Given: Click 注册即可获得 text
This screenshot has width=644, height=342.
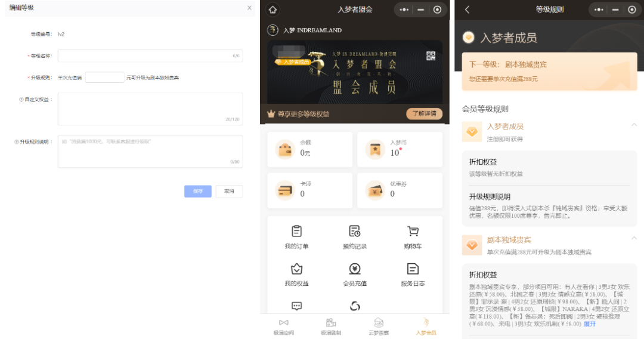Looking at the screenshot, I should click(505, 139).
